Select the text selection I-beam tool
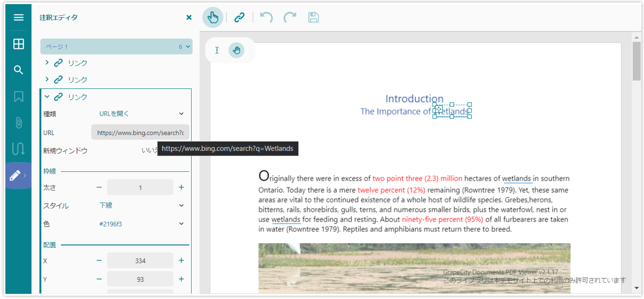Viewport: 644px width, 299px height. click(x=217, y=50)
